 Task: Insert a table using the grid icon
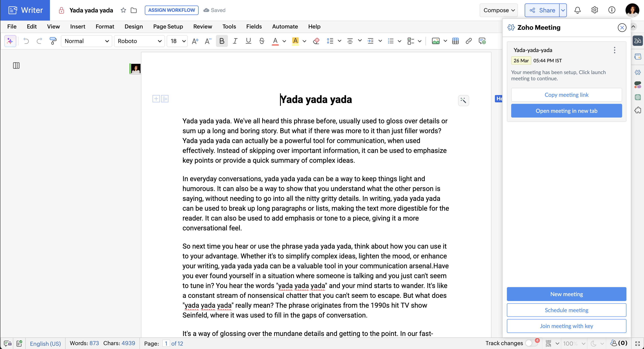(455, 41)
